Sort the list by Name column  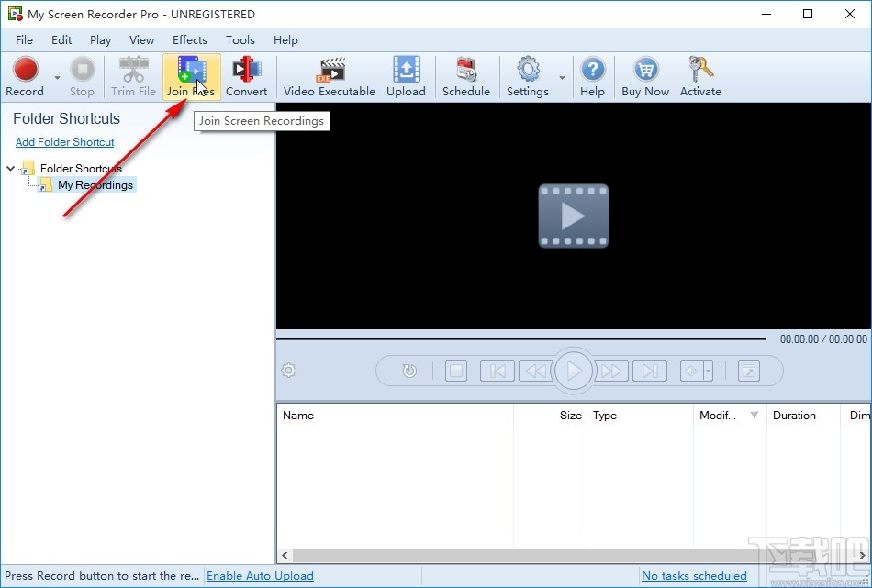(x=395, y=416)
